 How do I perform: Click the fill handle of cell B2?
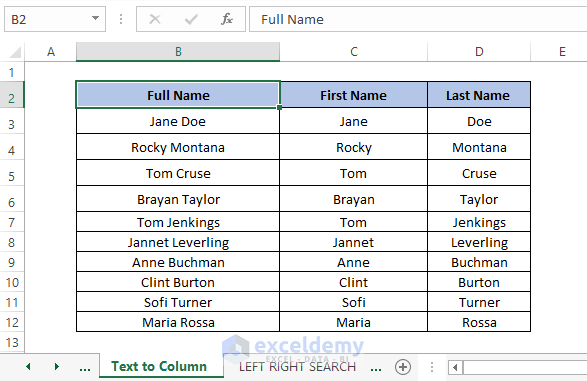(x=279, y=107)
